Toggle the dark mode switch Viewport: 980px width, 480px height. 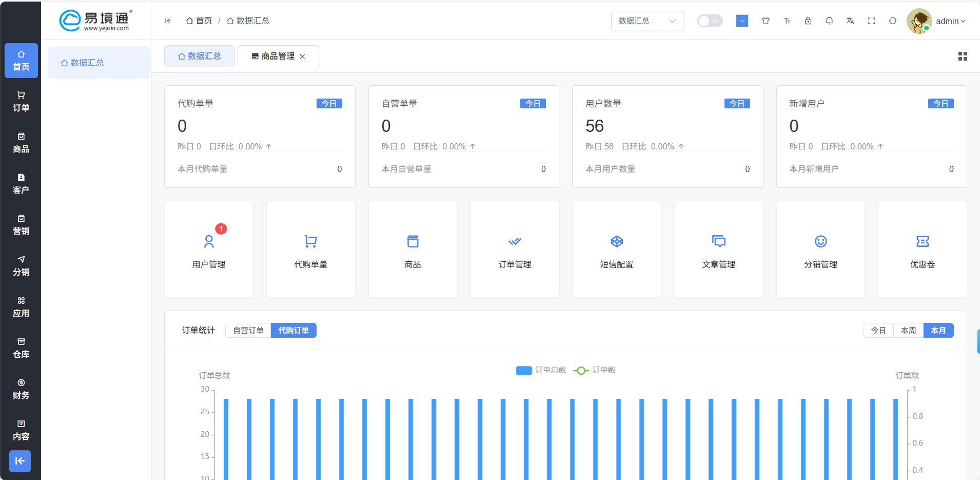710,21
